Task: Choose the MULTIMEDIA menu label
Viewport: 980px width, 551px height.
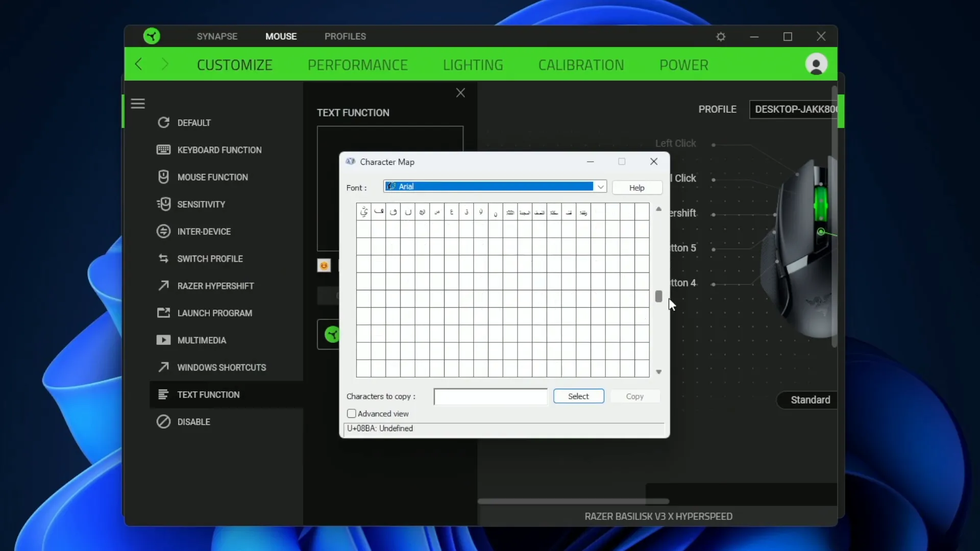Action: pyautogui.click(x=202, y=340)
